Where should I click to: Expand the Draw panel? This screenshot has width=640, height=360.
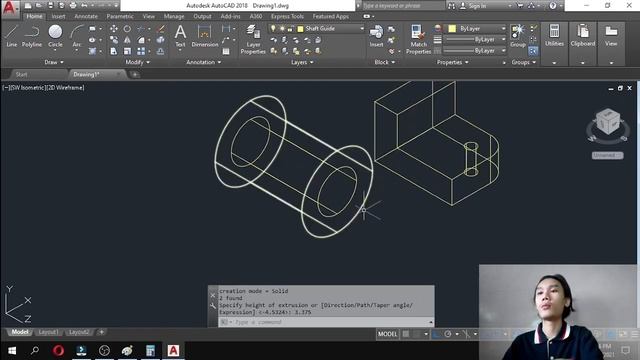click(54, 62)
